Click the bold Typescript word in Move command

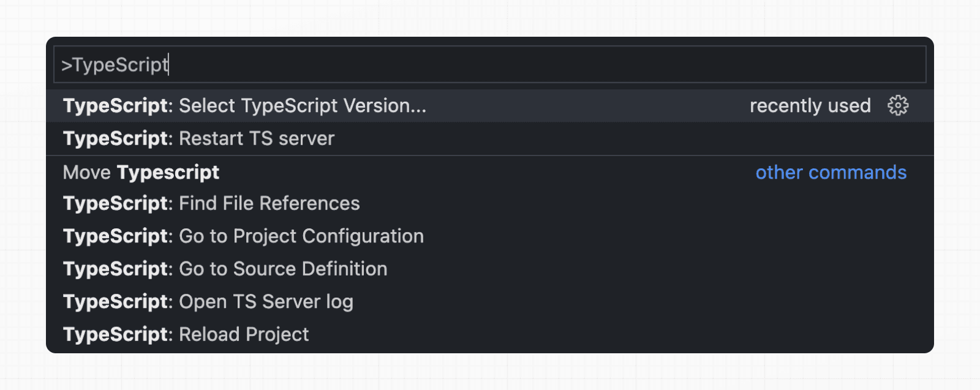tap(168, 172)
